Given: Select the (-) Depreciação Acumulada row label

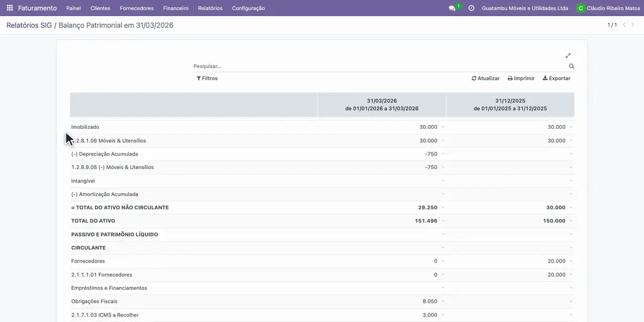Looking at the screenshot, I should coord(105,154).
